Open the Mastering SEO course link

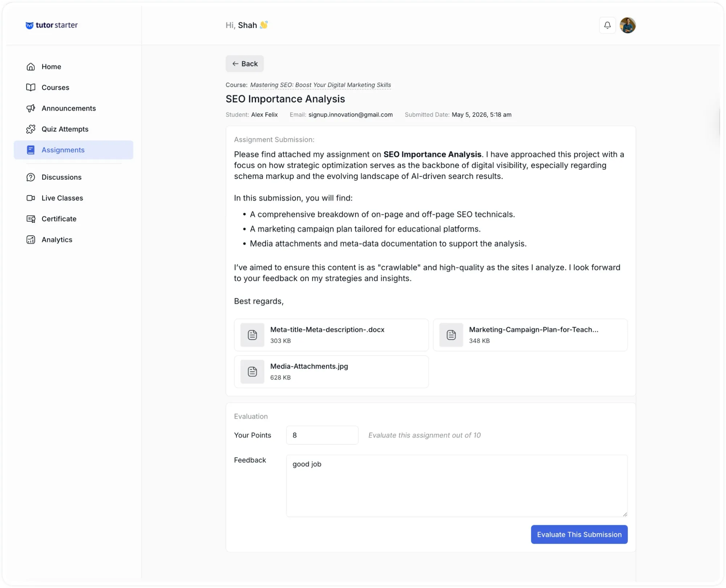tap(320, 85)
